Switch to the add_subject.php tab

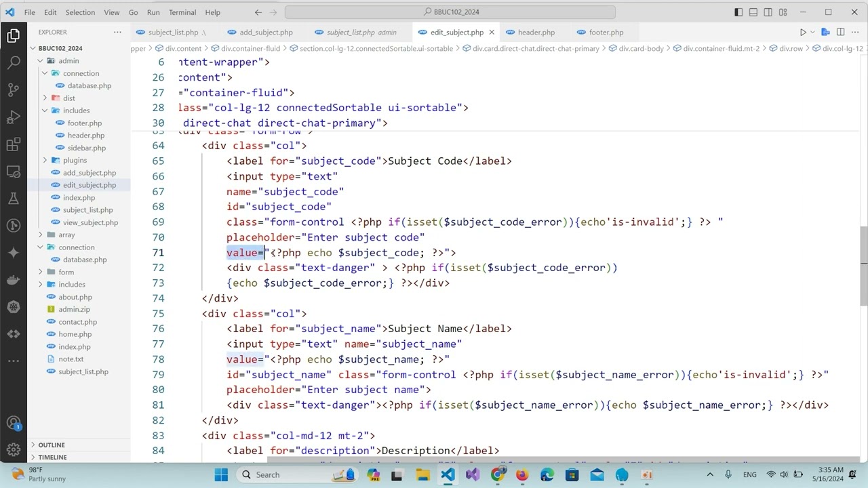pos(266,32)
